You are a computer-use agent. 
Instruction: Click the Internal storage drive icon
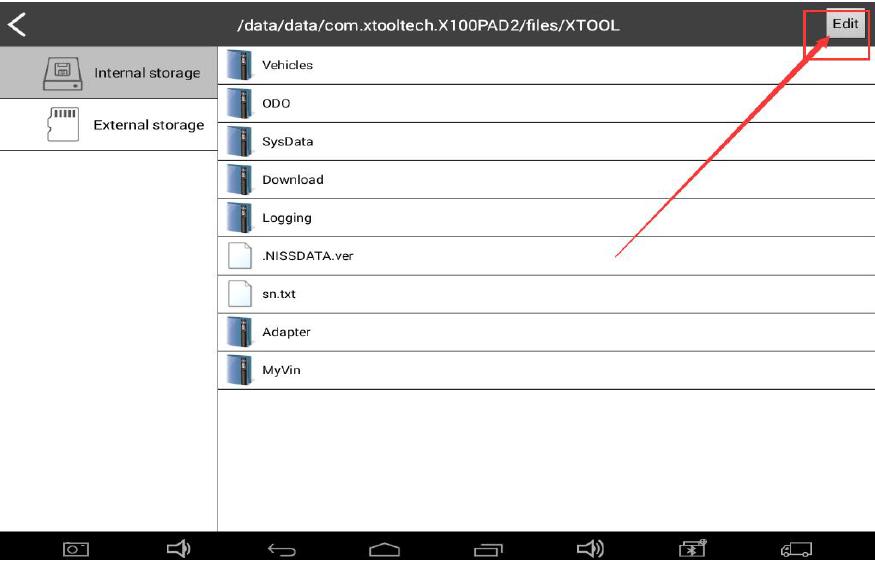click(x=62, y=73)
